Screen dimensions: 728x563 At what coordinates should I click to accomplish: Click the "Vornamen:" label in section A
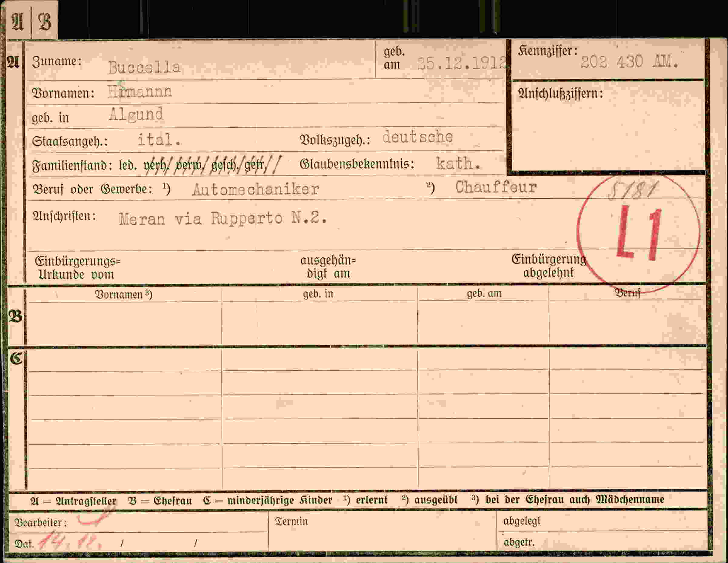[63, 93]
